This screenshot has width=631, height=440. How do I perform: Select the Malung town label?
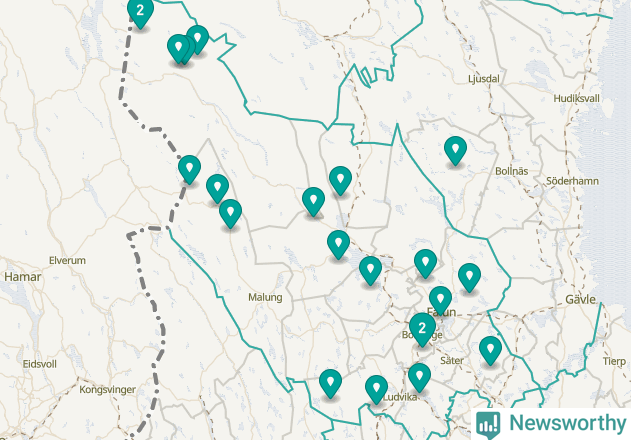click(265, 297)
